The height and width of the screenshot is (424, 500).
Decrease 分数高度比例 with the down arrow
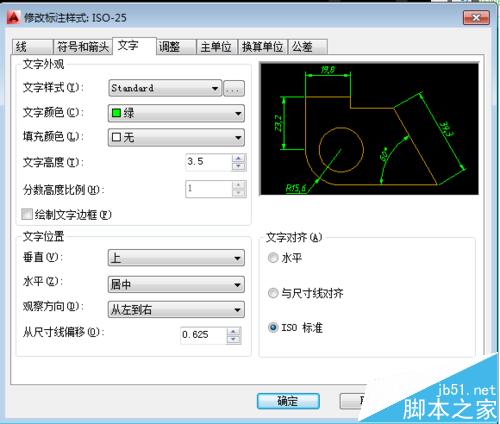point(239,193)
